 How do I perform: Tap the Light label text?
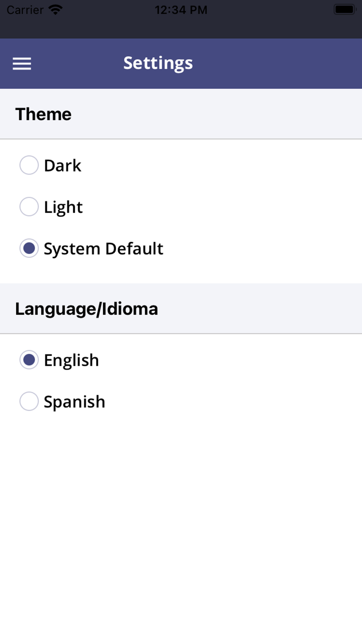tap(63, 208)
